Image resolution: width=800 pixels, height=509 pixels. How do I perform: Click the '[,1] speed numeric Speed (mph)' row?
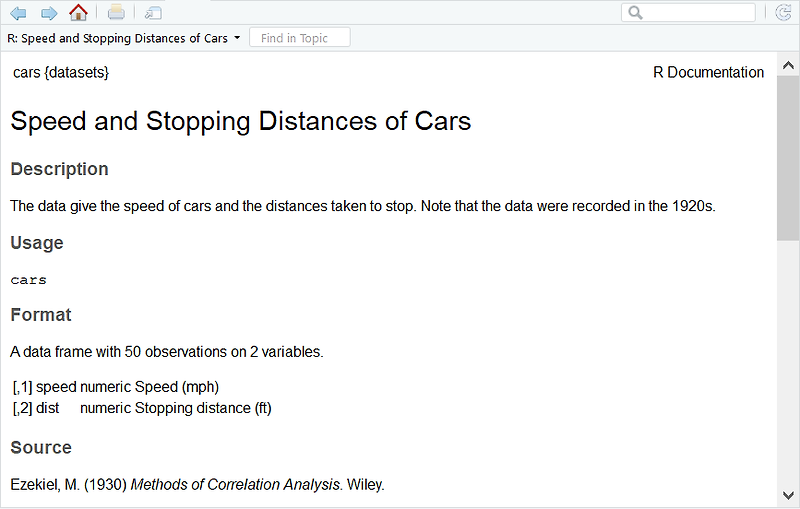tap(116, 387)
